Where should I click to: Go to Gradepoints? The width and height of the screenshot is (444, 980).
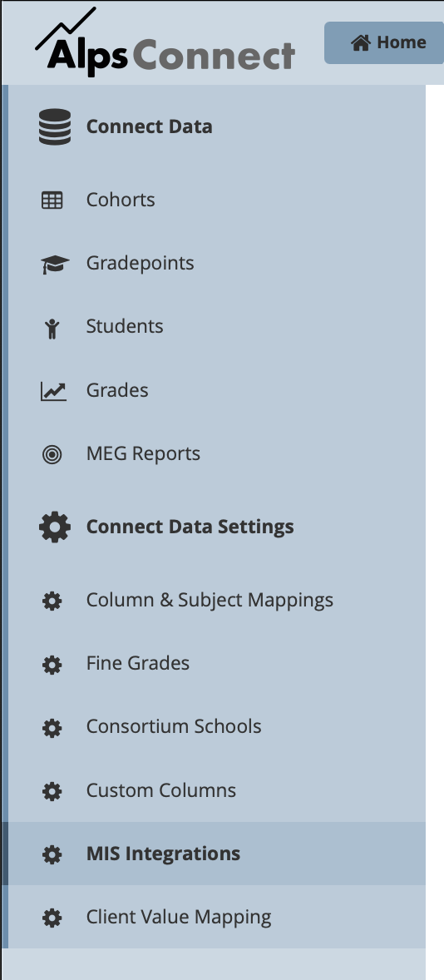[140, 263]
